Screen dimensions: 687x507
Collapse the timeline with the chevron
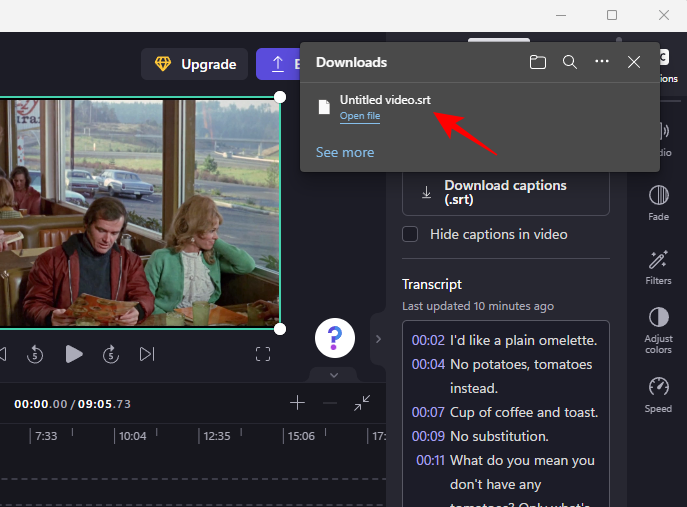334,375
